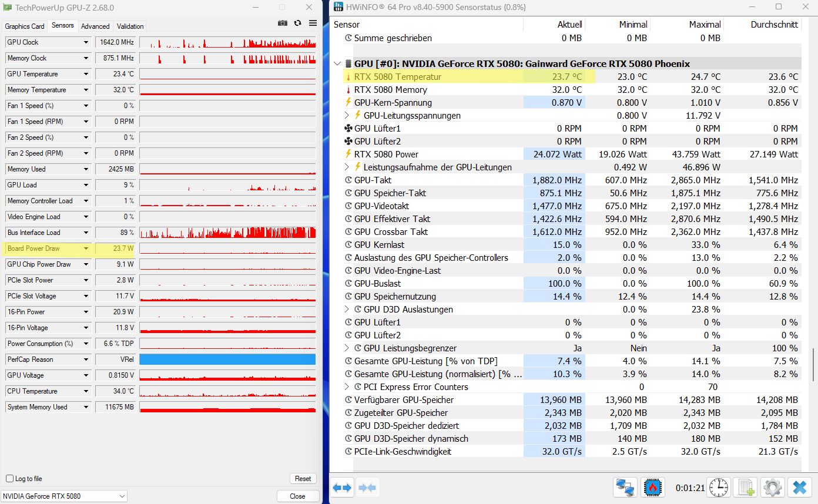Open the Validation tab in GPU-Z
This screenshot has height=504, width=818.
point(130,26)
